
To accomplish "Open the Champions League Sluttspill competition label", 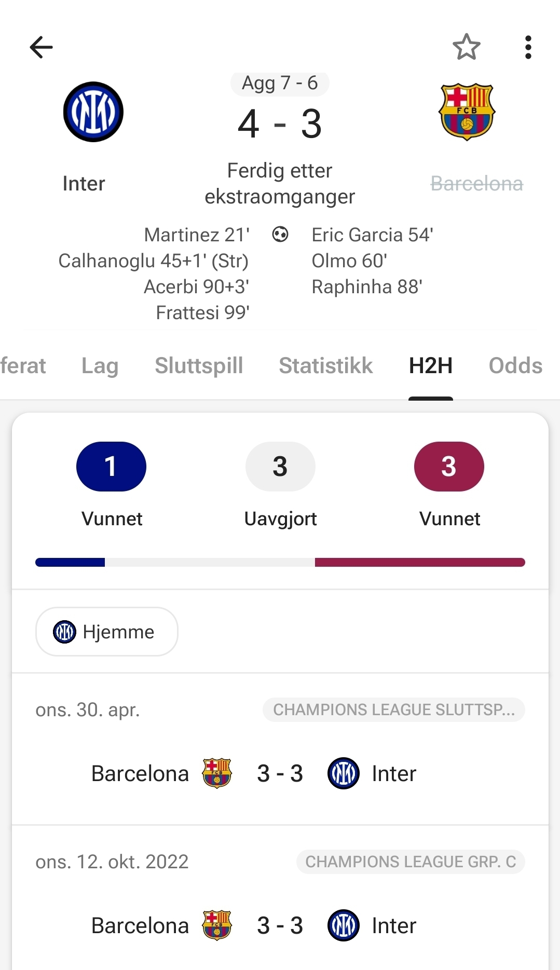I will pos(393,709).
